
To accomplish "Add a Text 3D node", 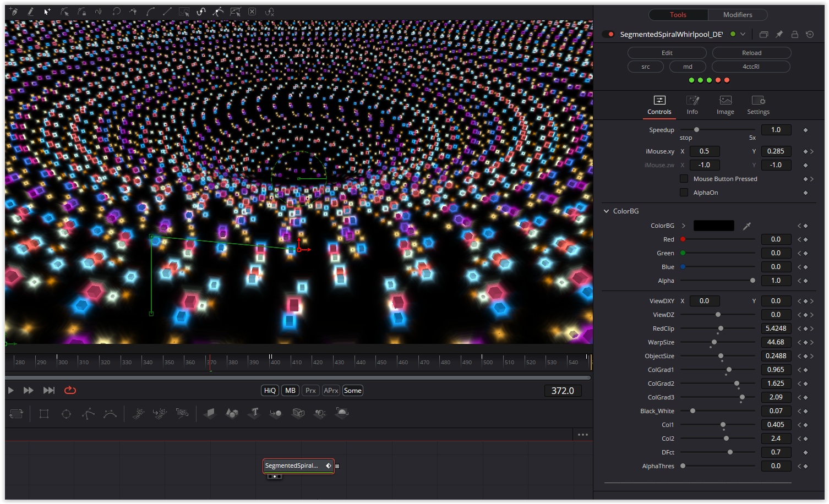I will 254,413.
